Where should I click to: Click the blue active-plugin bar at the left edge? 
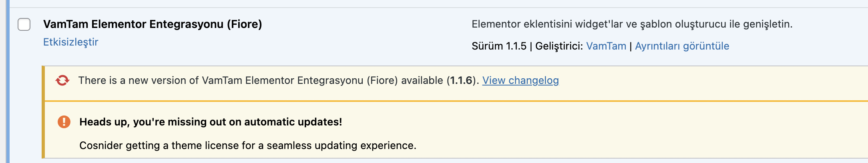[x=8, y=81]
